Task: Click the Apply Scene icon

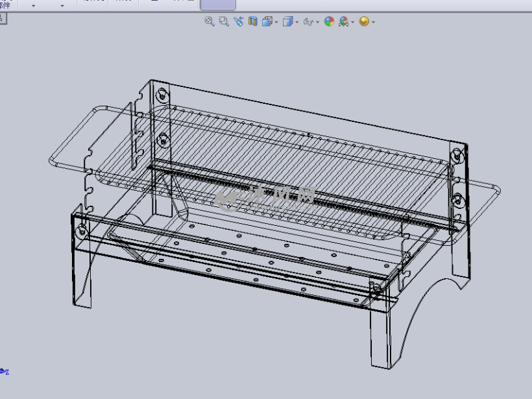Action: [343, 21]
